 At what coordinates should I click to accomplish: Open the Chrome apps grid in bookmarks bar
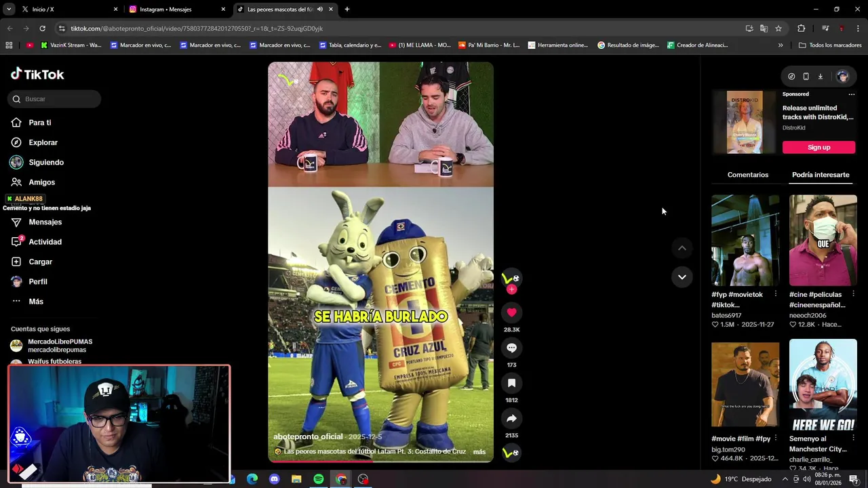[9, 45]
